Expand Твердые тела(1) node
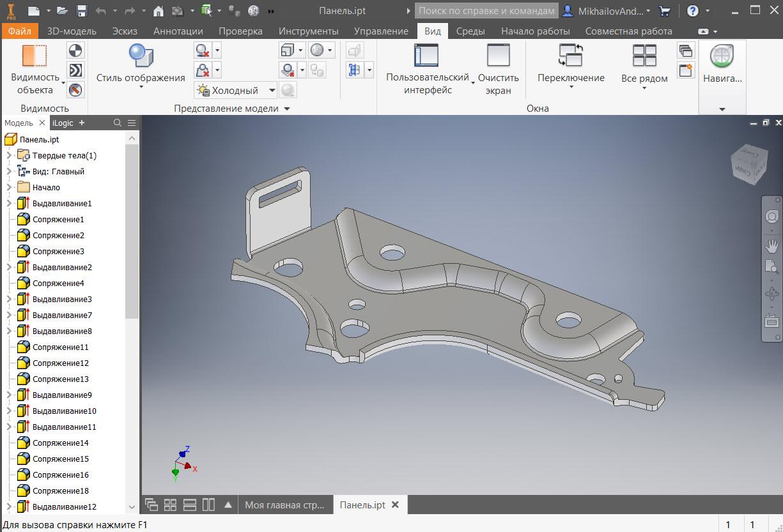This screenshot has width=783, height=532. pos(8,155)
